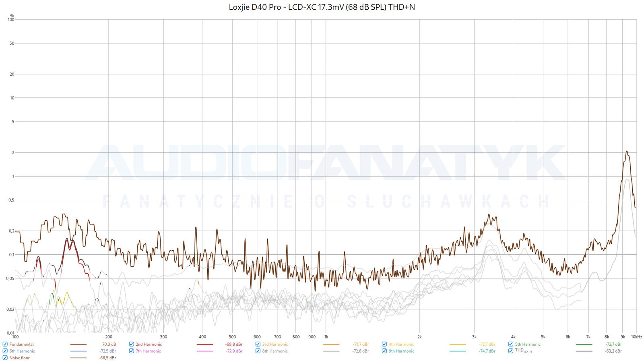Uncheck the 9th Harmonic checkbox

(x=384, y=351)
